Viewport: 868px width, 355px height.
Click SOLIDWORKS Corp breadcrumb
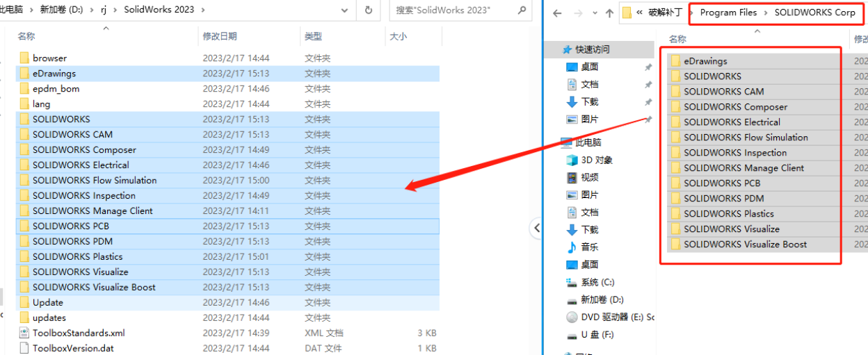[x=814, y=13]
